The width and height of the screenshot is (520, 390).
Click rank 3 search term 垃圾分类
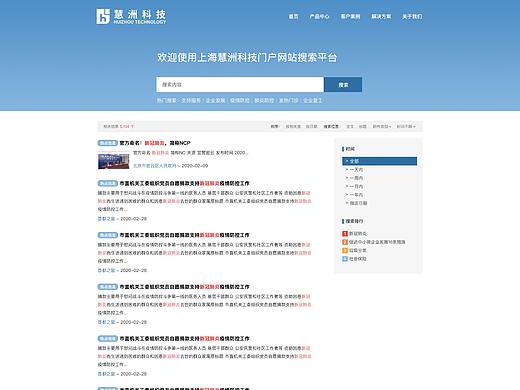358,250
